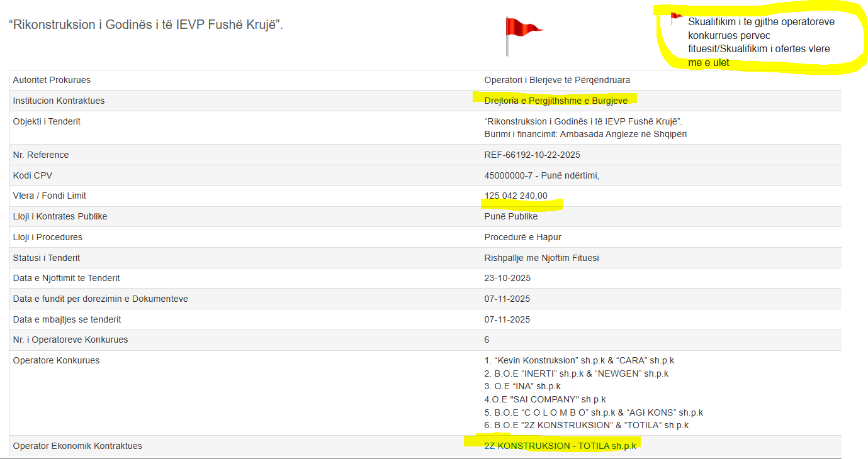Select the Operatori i Blerjeve të Përqëndruara value
This screenshot has height=459, width=868.
(x=556, y=80)
